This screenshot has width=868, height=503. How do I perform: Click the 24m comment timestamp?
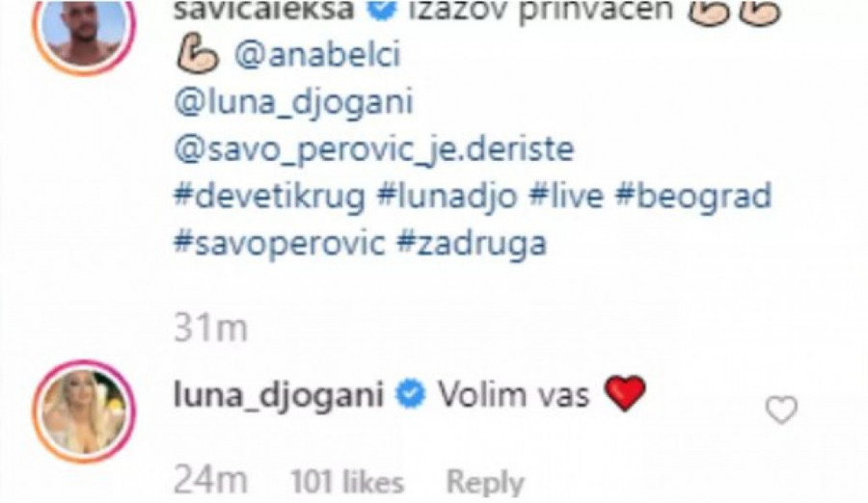pyautogui.click(x=210, y=481)
